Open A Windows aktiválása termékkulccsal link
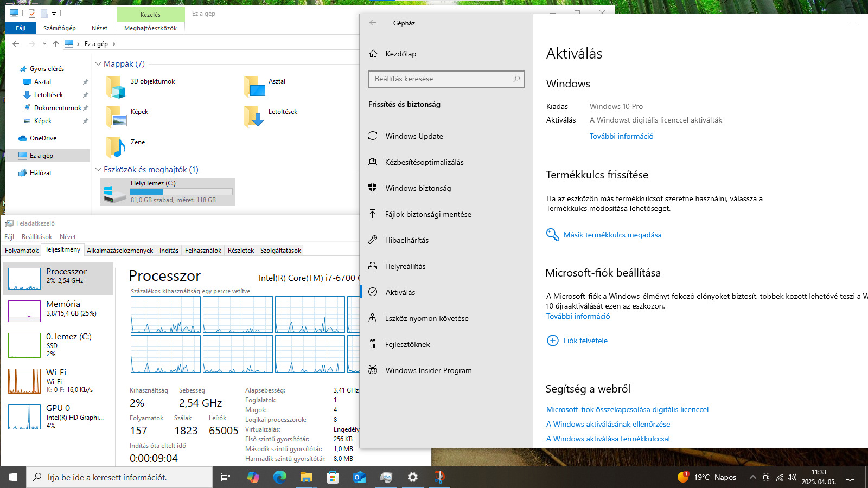 [x=608, y=439]
